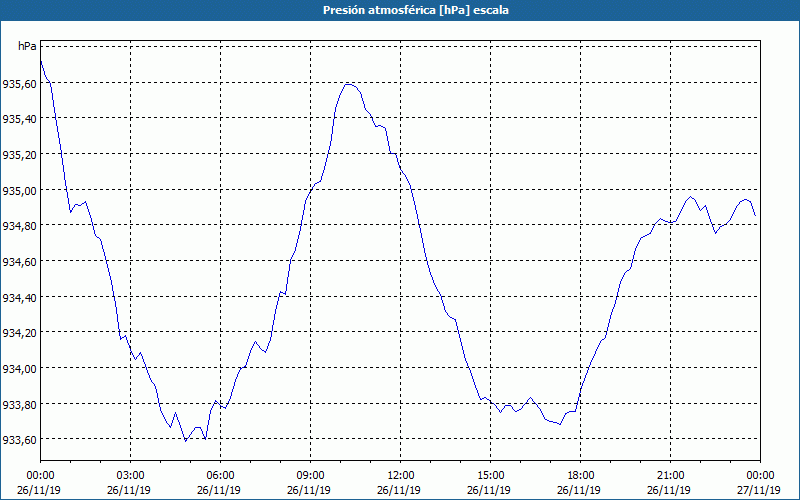Click the 27/11/19 date label
The height and width of the screenshot is (500, 800).
pos(759,490)
